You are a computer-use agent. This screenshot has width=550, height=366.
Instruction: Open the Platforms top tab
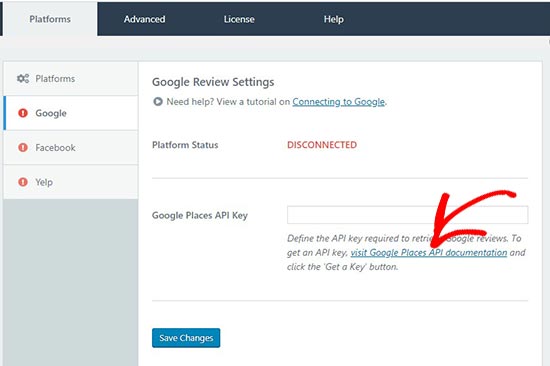[50, 19]
